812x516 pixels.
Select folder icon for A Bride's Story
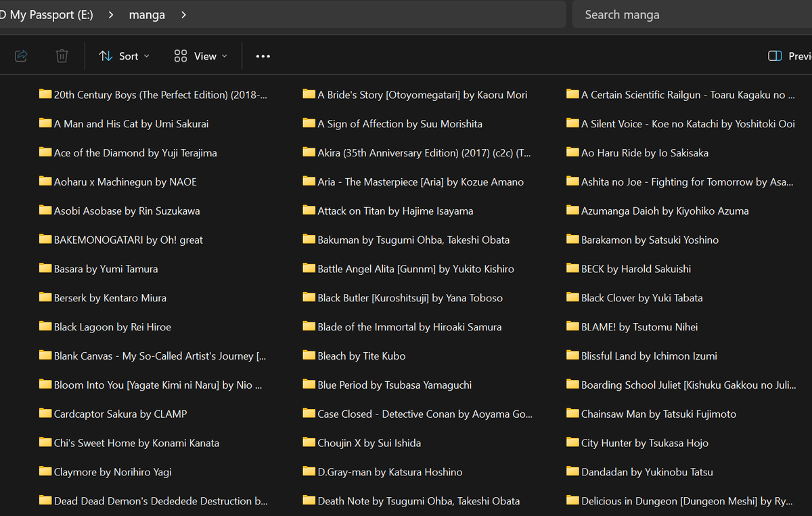pyautogui.click(x=309, y=94)
